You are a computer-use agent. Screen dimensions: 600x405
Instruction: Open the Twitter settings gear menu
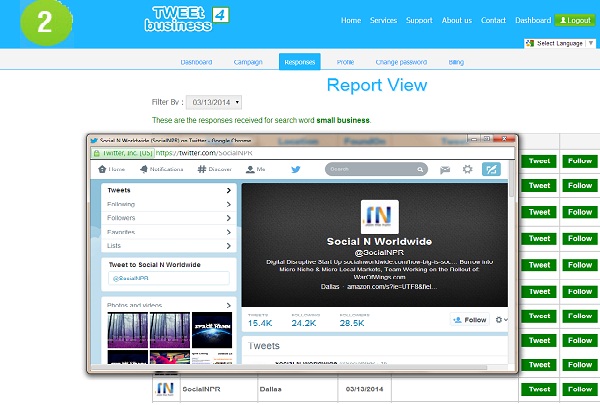pos(467,169)
